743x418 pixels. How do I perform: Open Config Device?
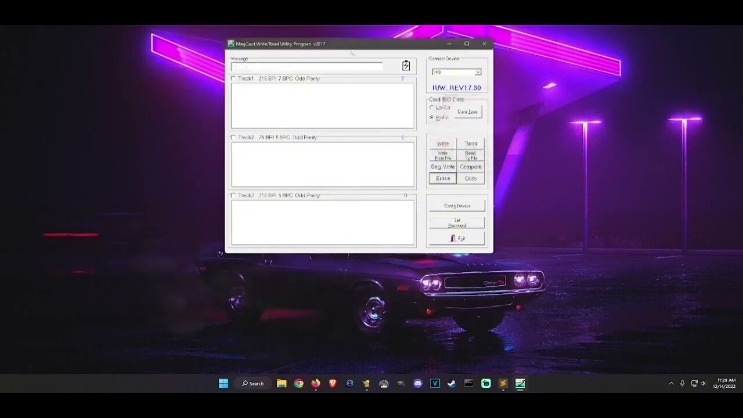(x=457, y=206)
